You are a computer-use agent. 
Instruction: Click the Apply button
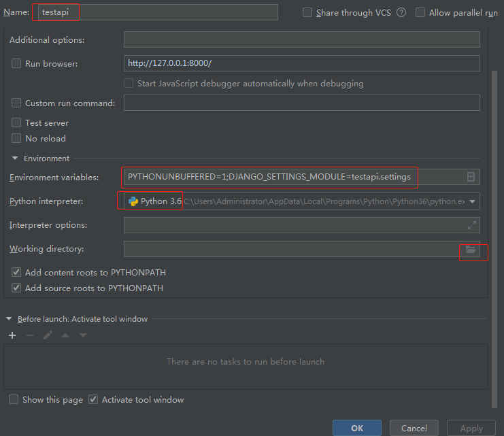point(471,428)
